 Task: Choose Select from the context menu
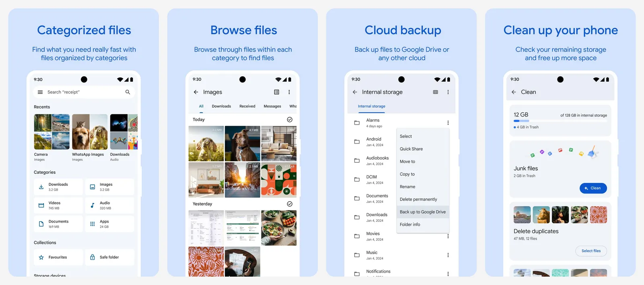(423, 136)
